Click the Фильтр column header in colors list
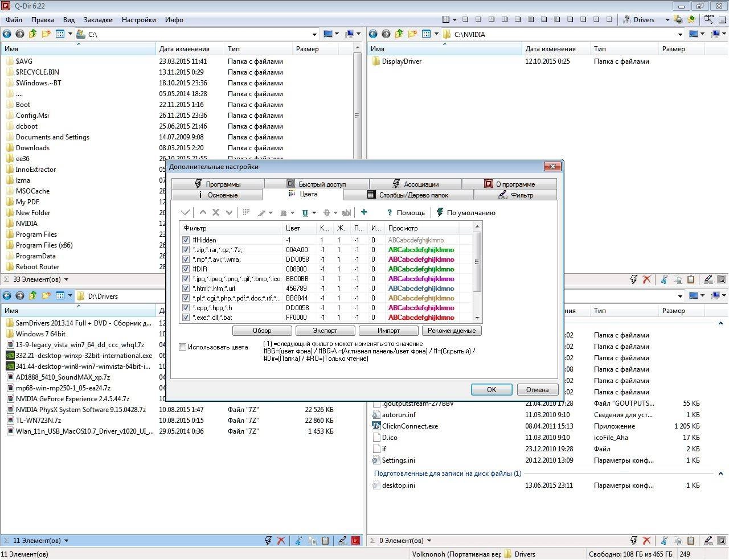Viewport: 729px width, 560px height. (231, 228)
